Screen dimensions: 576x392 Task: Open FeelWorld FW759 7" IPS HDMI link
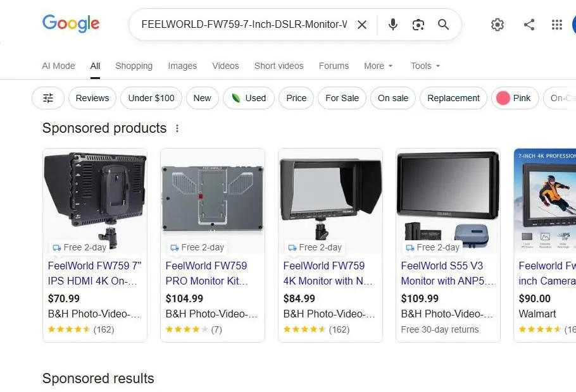pyautogui.click(x=94, y=273)
